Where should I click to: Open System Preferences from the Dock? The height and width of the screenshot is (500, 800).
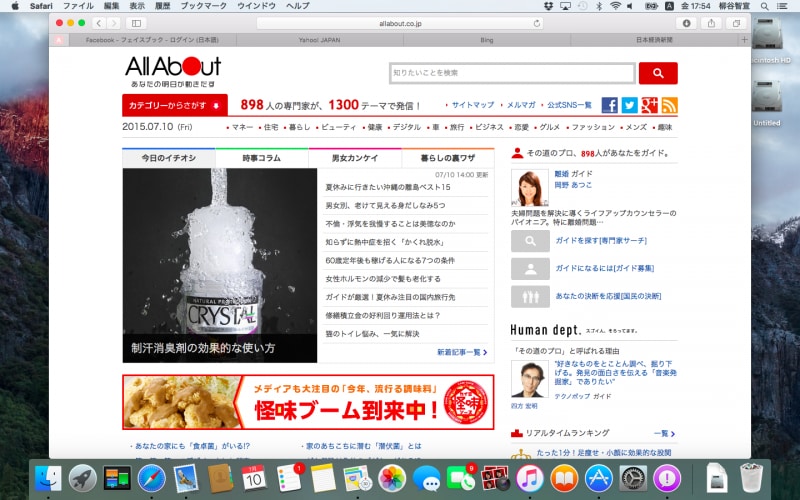pos(633,479)
